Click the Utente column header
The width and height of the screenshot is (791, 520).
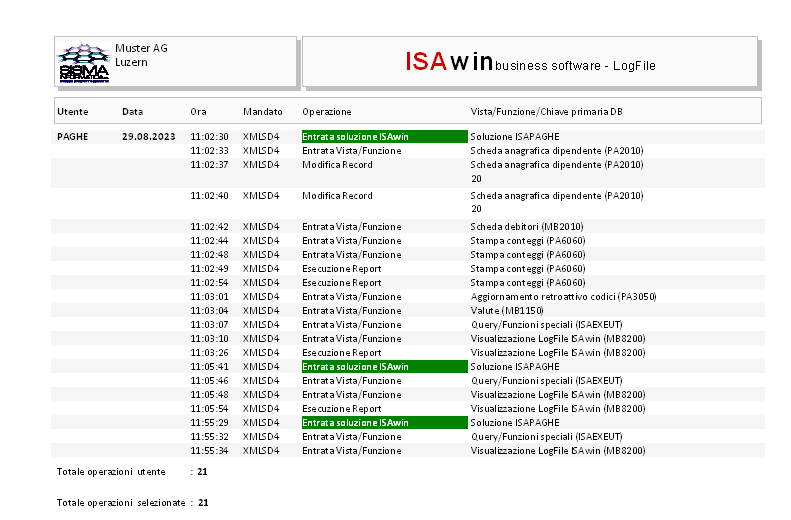pos(72,111)
